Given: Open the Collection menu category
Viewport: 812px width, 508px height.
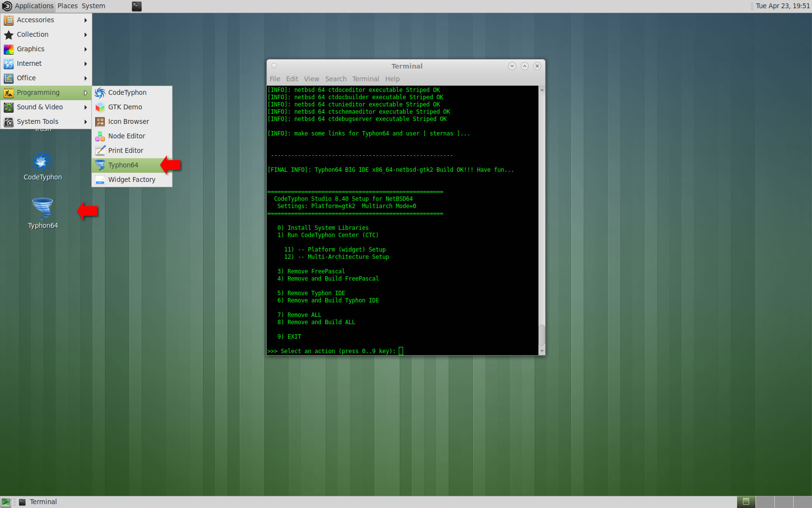Looking at the screenshot, I should coord(46,34).
